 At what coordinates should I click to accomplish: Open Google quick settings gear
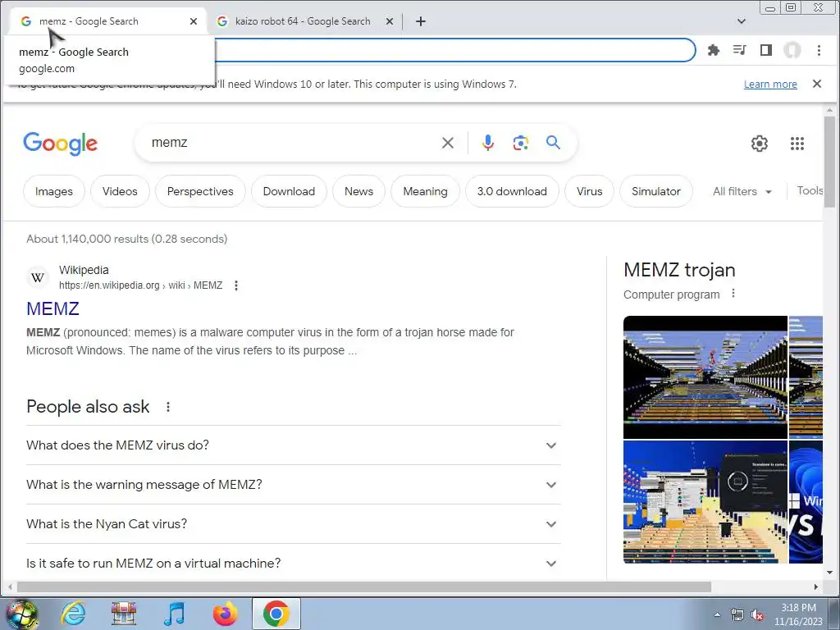coord(759,144)
